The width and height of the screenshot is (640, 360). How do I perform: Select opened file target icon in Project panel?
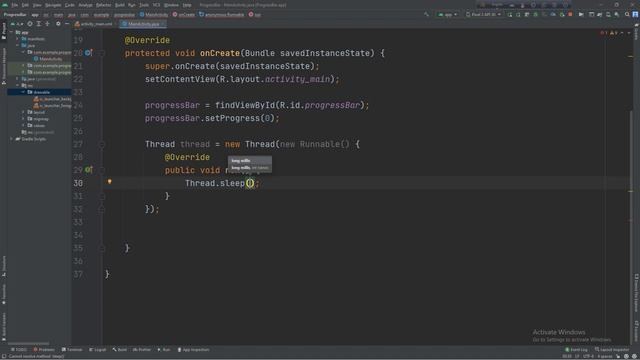pos(30,24)
